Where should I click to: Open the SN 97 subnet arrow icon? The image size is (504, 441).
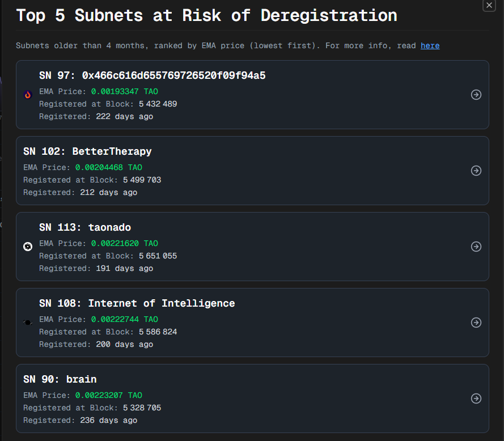coord(476,95)
